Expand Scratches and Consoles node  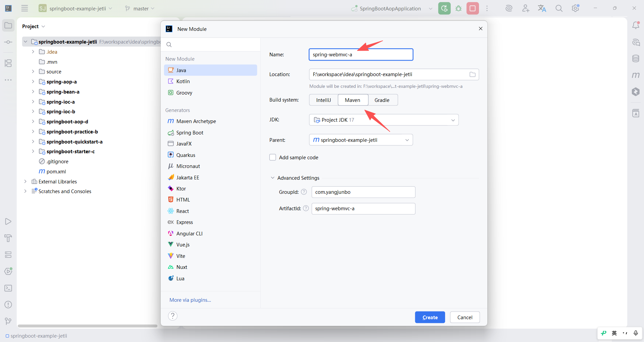point(25,191)
